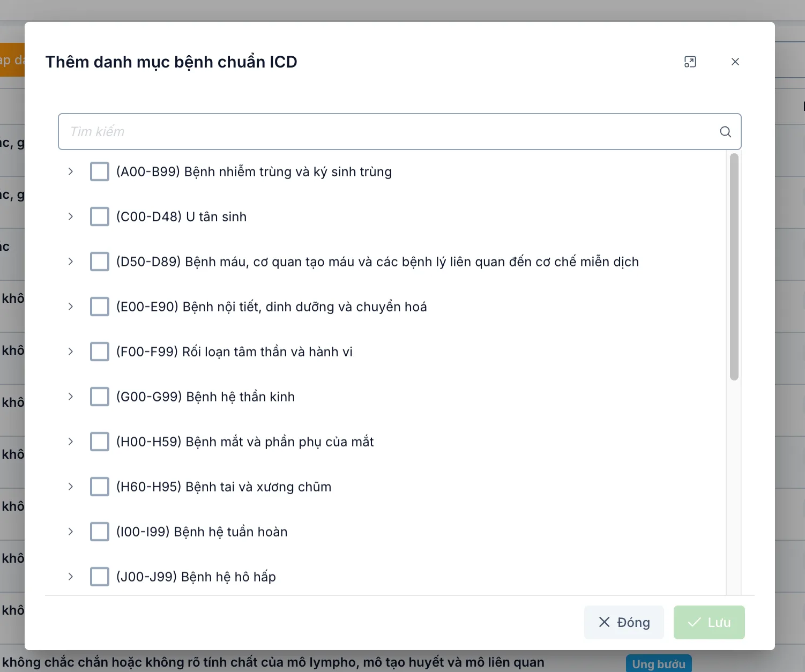Check the (A00-B99) Bệnh nhiễm trùng checkbox
Image resolution: width=805 pixels, height=672 pixels.
(x=100, y=171)
